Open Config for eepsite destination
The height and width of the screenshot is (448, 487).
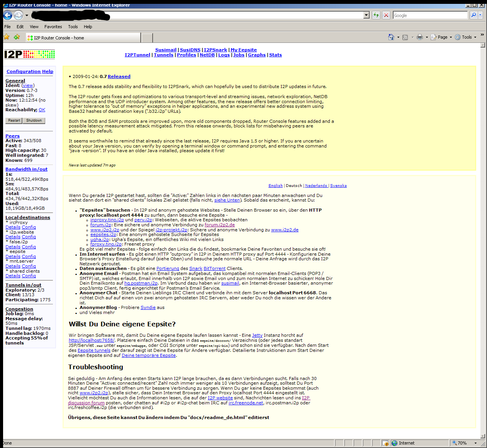29,256
